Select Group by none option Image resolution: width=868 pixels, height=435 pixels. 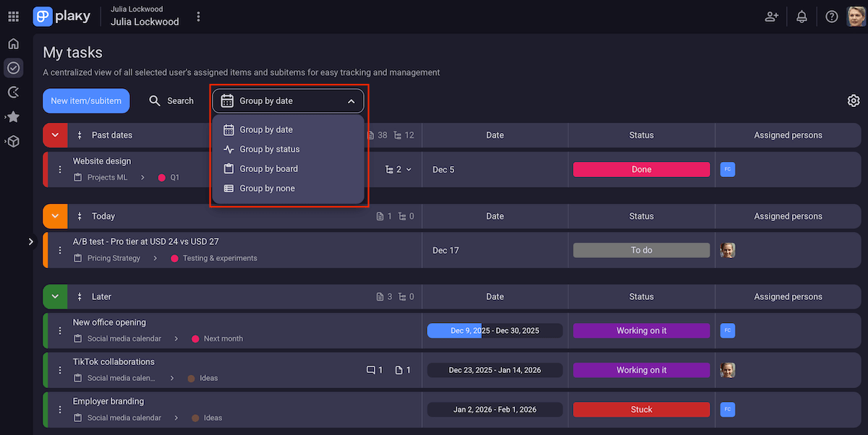(x=267, y=189)
